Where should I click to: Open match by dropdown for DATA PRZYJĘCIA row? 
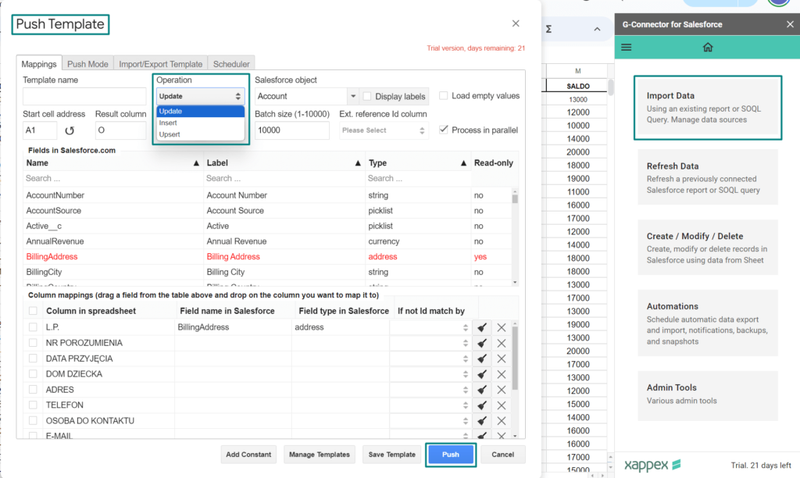click(430, 359)
